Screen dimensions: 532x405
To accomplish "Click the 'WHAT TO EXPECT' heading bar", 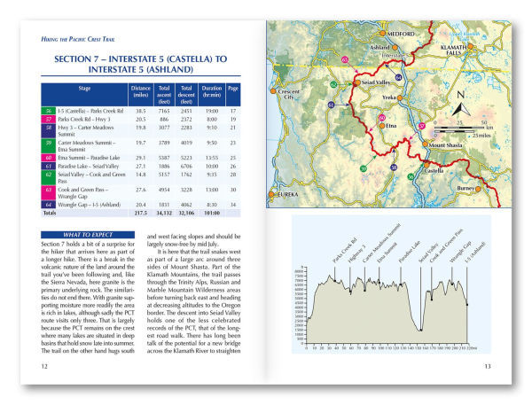I will click(x=88, y=235).
